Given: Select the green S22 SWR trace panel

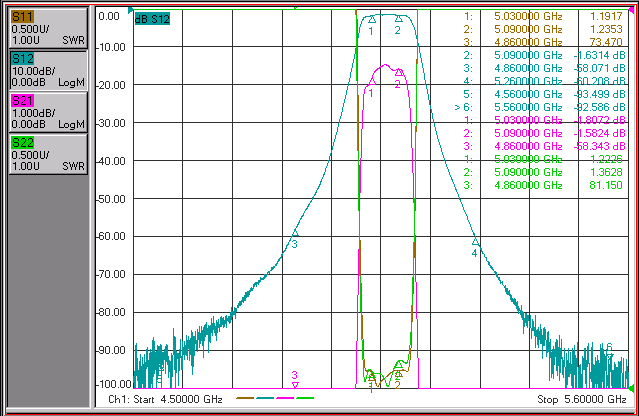Looking at the screenshot, I should click(x=48, y=154).
